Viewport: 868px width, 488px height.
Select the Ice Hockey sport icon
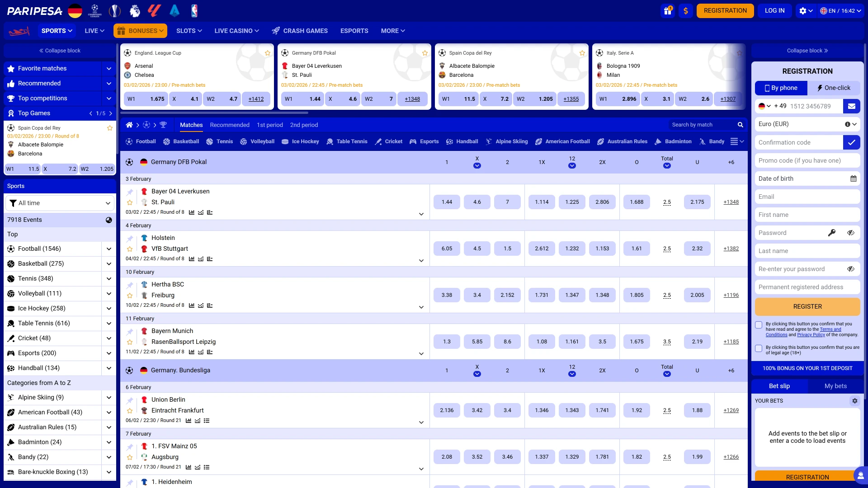tap(285, 141)
